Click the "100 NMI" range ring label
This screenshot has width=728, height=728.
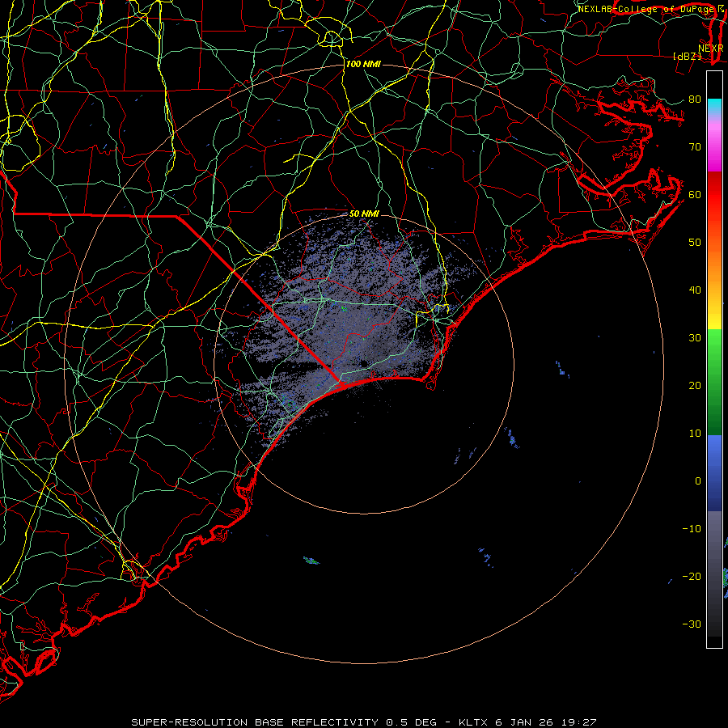(363, 64)
